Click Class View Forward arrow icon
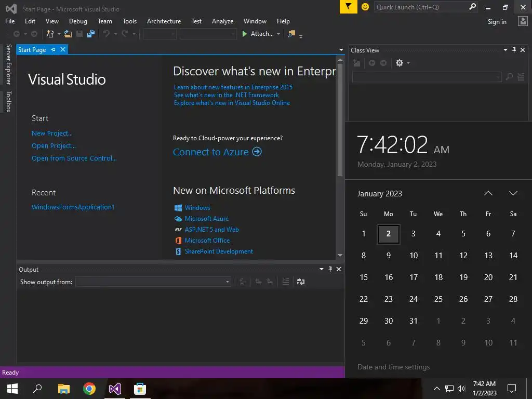This screenshot has width=532, height=399. coord(383,63)
